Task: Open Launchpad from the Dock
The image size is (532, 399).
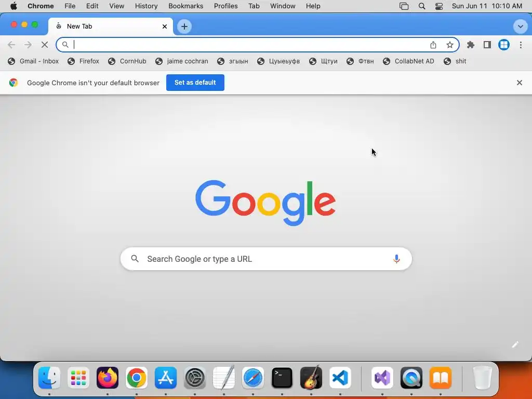Action: 78,378
